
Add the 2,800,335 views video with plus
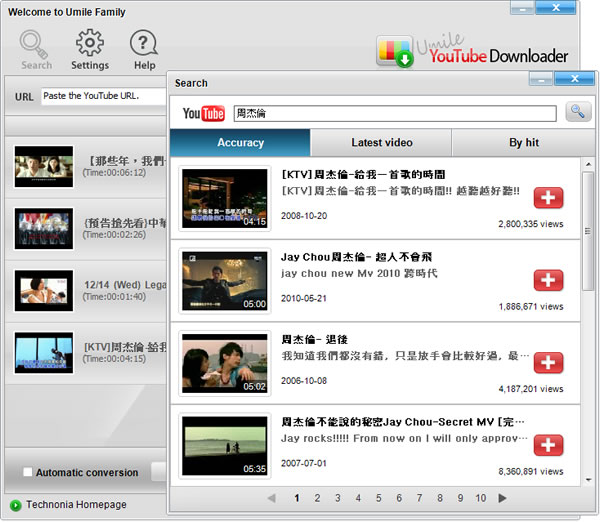tap(548, 197)
